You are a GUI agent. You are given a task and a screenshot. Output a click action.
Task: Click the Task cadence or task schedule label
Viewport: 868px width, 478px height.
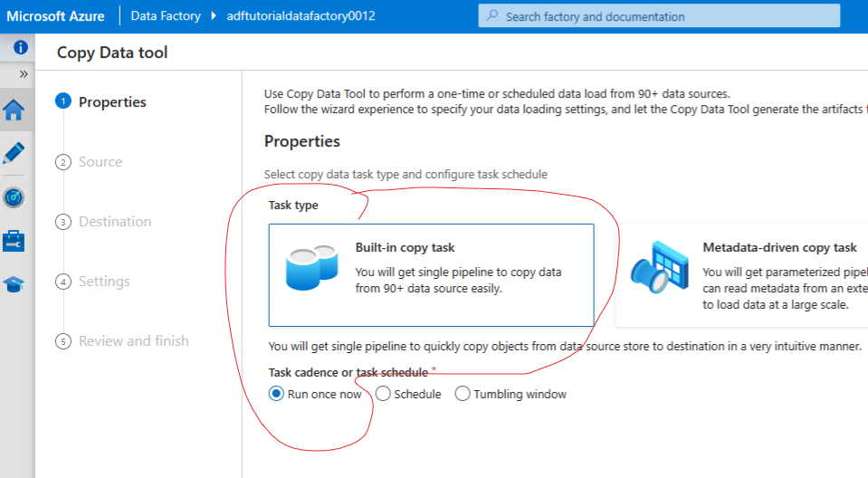[x=348, y=372]
